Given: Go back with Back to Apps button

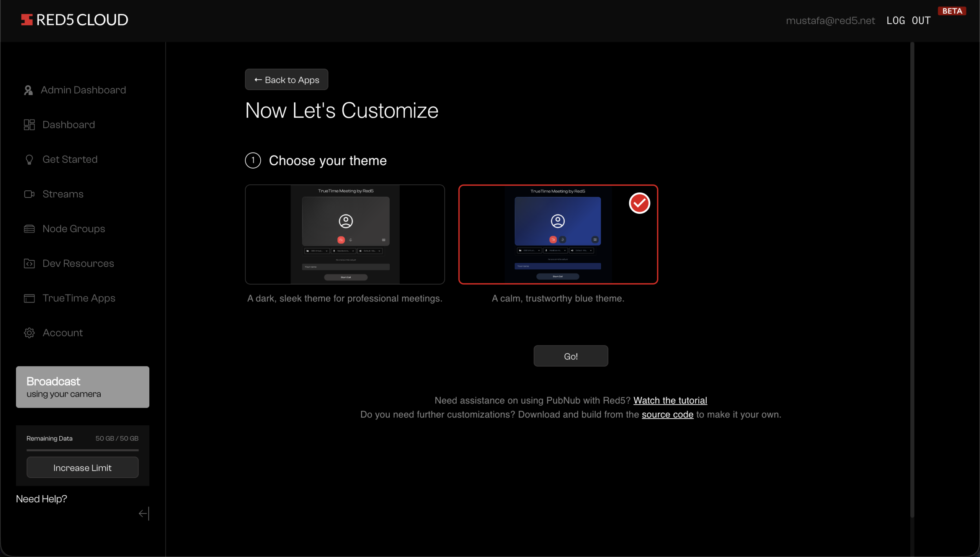Looking at the screenshot, I should (x=286, y=80).
